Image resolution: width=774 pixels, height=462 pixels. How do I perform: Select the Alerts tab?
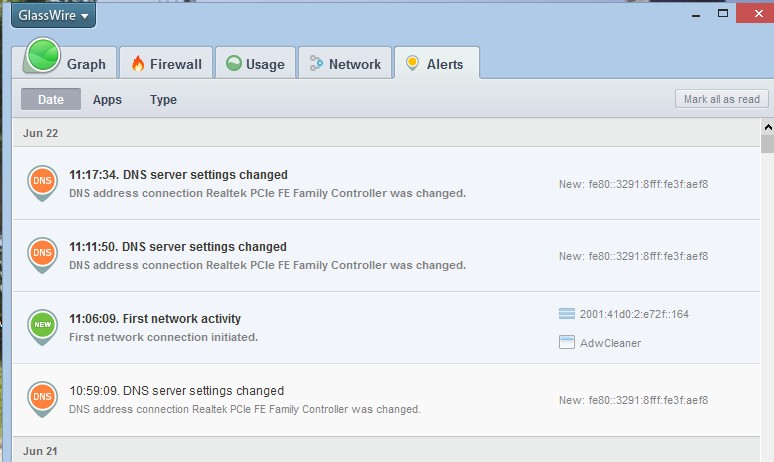(436, 64)
